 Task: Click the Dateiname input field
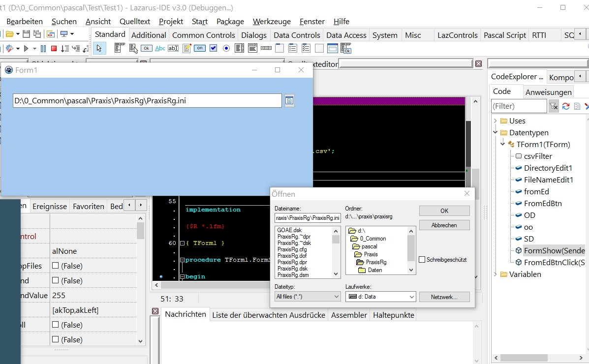pyautogui.click(x=308, y=218)
